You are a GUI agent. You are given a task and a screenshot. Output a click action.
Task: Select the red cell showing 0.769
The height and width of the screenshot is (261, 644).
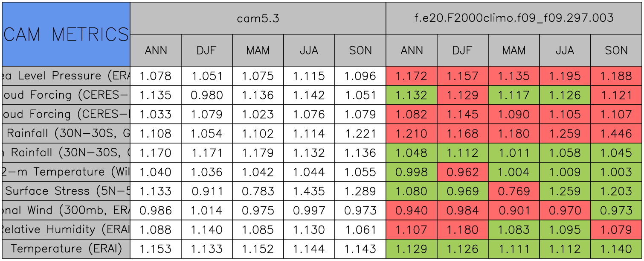click(x=513, y=191)
